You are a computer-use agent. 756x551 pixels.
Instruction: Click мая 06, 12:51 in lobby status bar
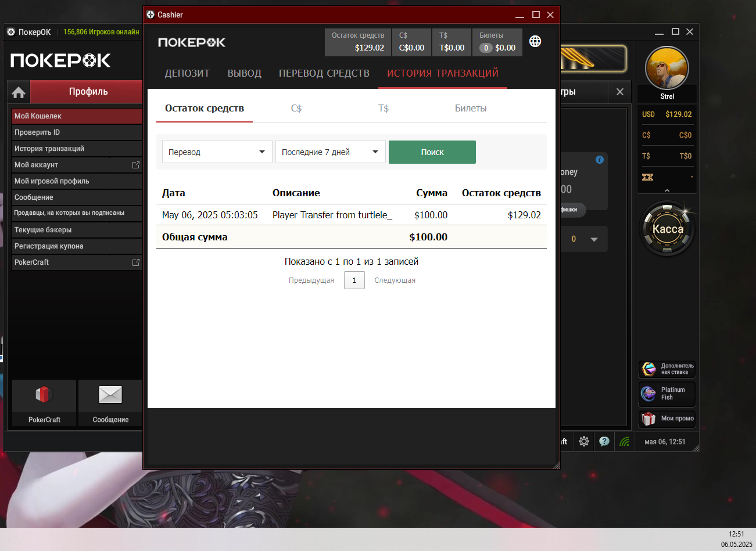pos(665,442)
